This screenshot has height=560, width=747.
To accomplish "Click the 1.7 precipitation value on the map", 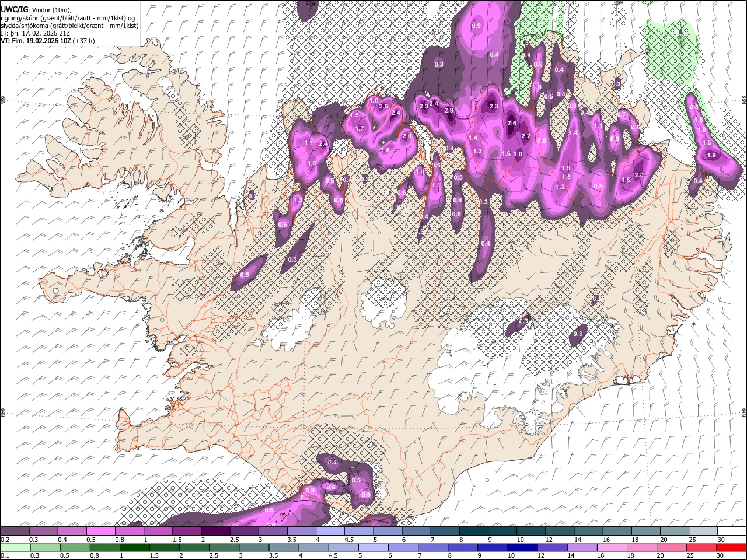I will tap(359, 128).
